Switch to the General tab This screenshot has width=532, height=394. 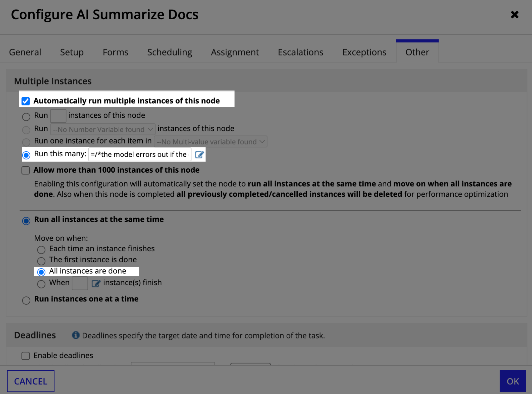25,52
